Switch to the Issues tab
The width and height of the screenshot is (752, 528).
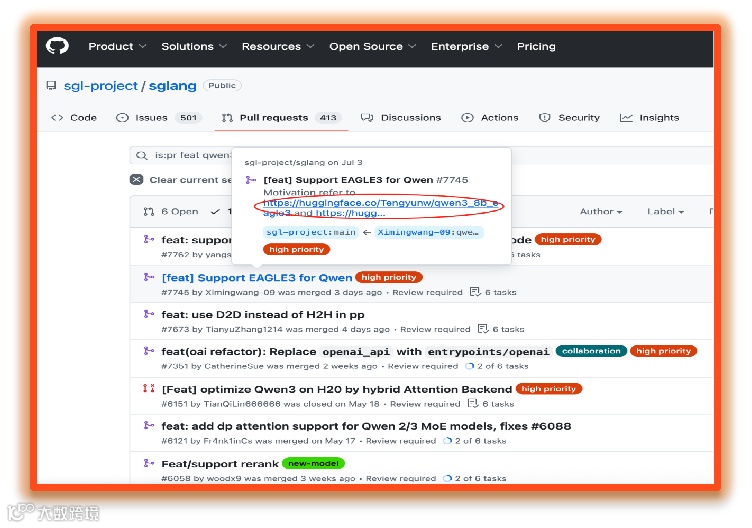pyautogui.click(x=159, y=117)
